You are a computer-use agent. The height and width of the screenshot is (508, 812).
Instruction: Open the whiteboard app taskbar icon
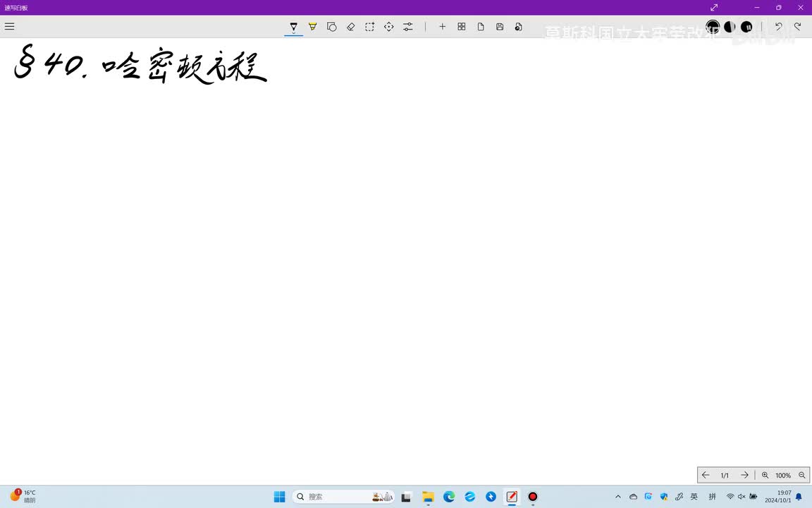point(512,497)
